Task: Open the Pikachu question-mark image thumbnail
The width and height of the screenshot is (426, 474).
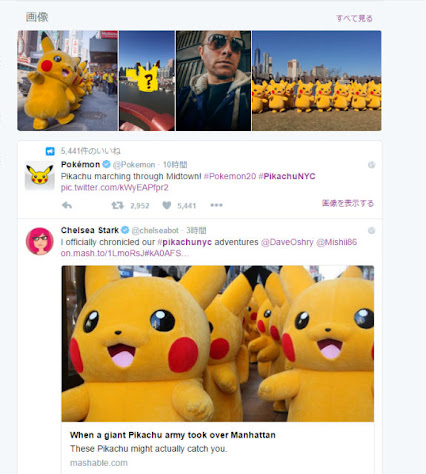Action: tap(147, 81)
